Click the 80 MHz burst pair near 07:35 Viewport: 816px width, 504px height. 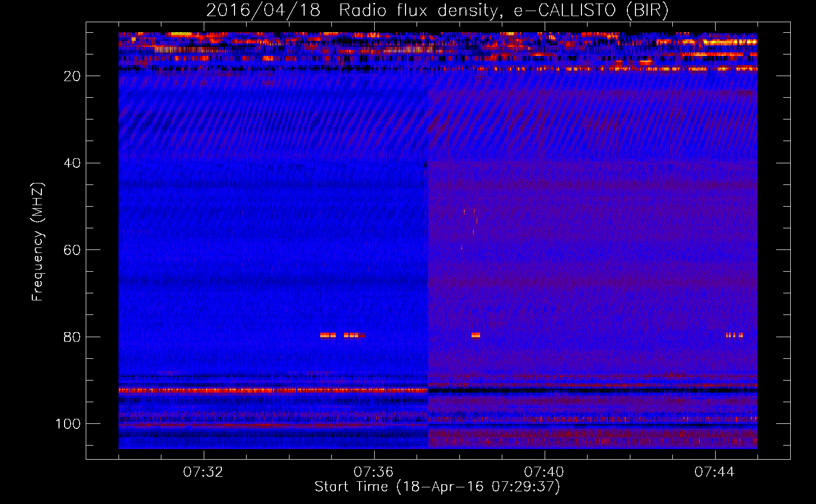pyautogui.click(x=342, y=335)
